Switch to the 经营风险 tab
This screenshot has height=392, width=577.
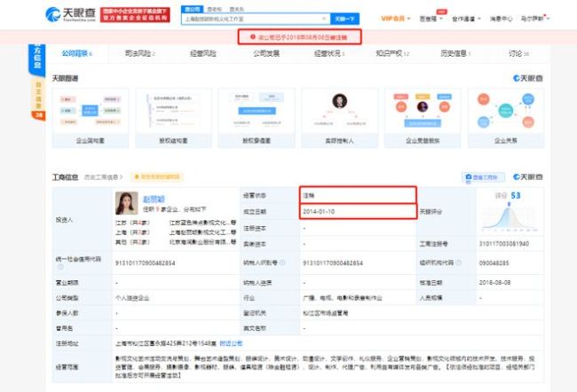pos(202,54)
